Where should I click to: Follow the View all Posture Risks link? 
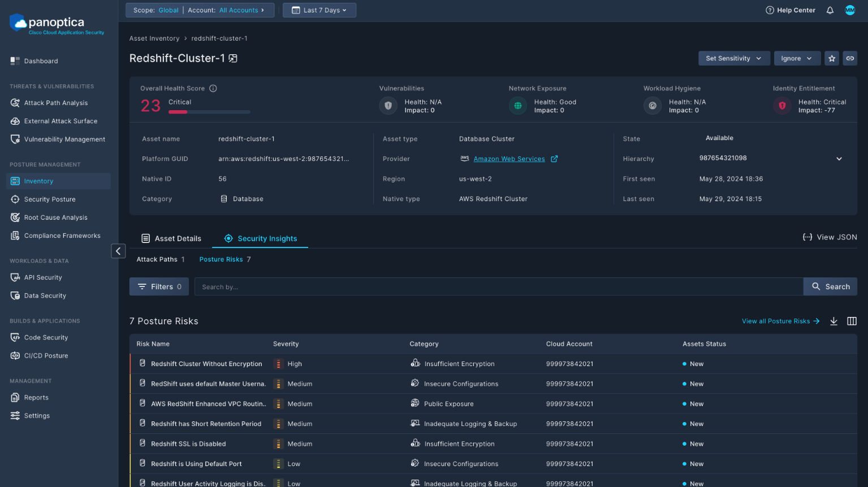tap(781, 321)
